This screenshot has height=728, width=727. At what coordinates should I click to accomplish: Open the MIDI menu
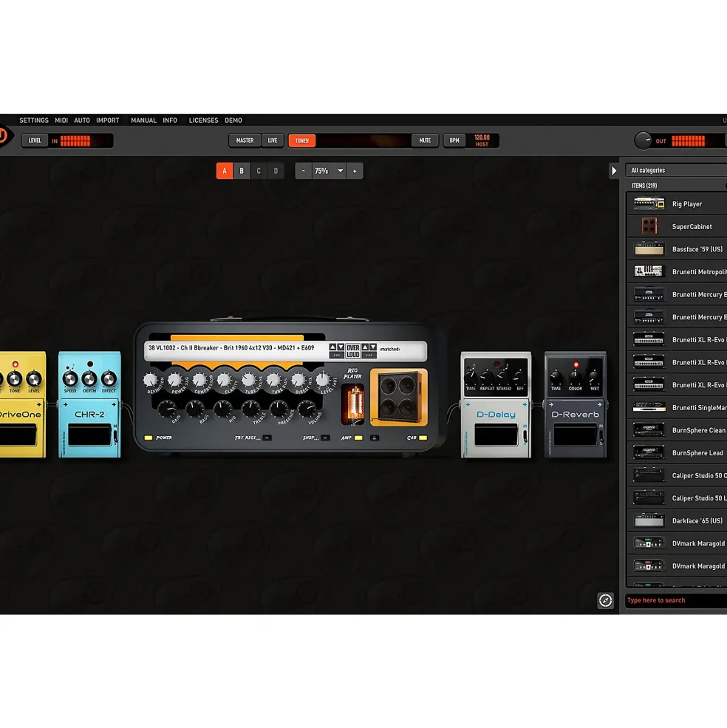coord(61,120)
